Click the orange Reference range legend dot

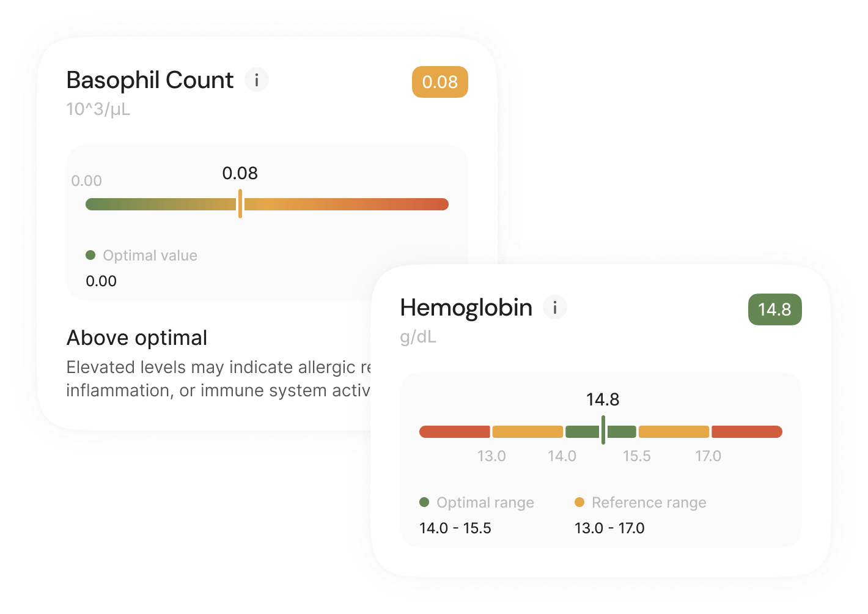coord(579,502)
